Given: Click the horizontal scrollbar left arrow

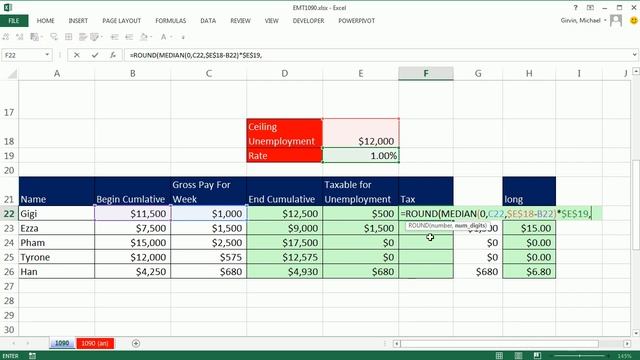Looking at the screenshot, I should click(396, 344).
